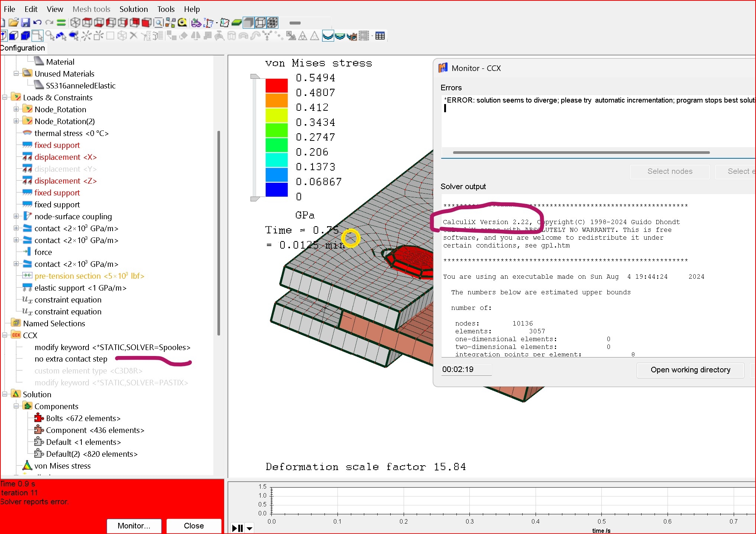Click the play/pause animation control
The image size is (756, 534).
tap(237, 528)
